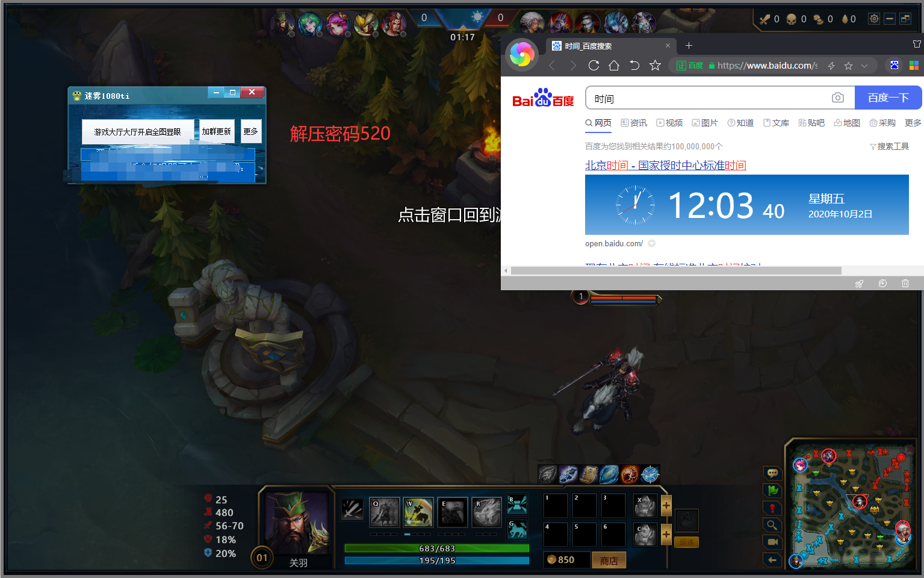Click the red exclamation alert icon
The width and height of the screenshot is (924, 578).
[x=772, y=508]
